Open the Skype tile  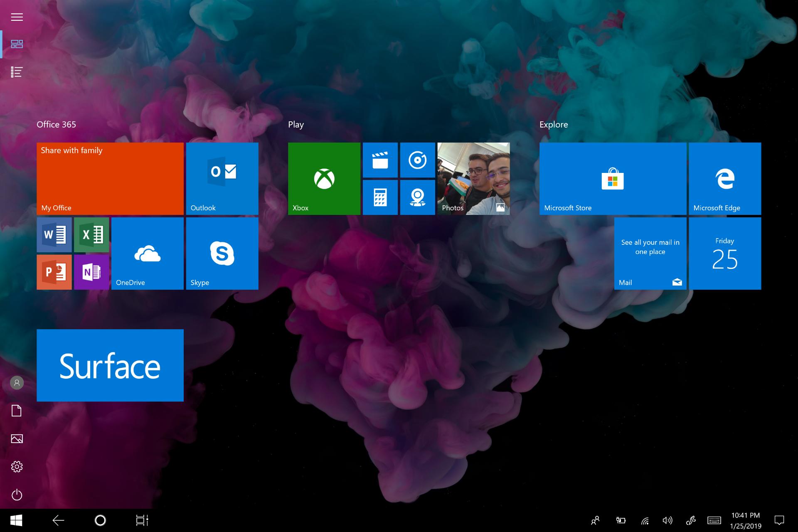[x=222, y=254]
